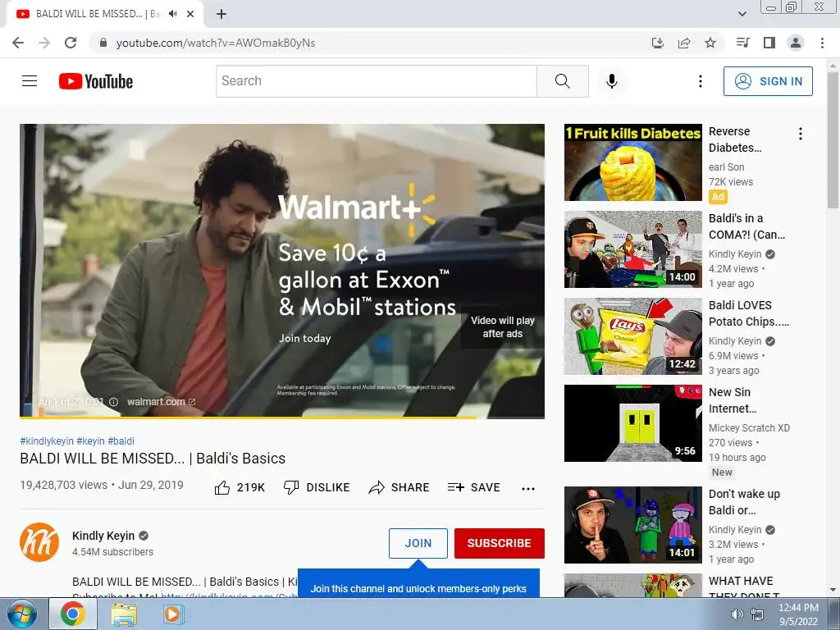Image resolution: width=840 pixels, height=630 pixels.
Task: SAVE the video to a playlist
Action: coord(474,487)
